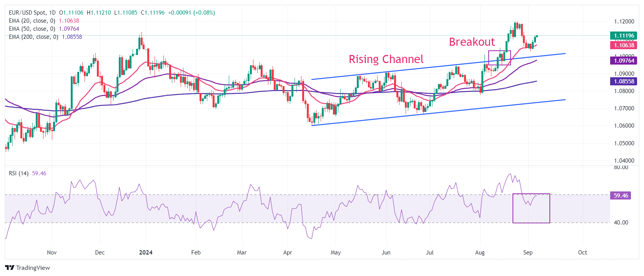Click the purple rectangle in the RSI pane
644x276 pixels.
tap(531, 208)
